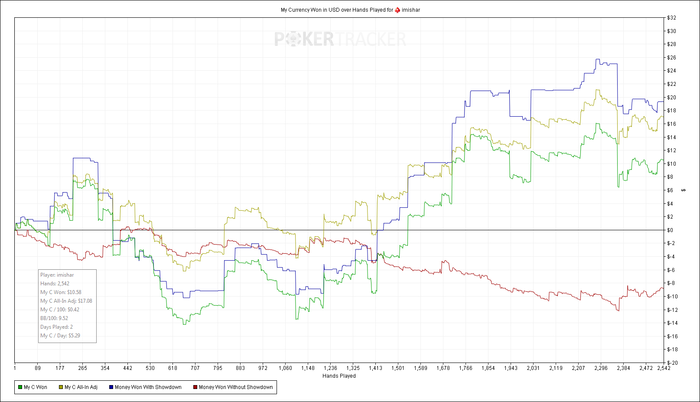700x402 pixels.
Task: Click the red PokerStars icon beside imishar
Action: [397, 10]
